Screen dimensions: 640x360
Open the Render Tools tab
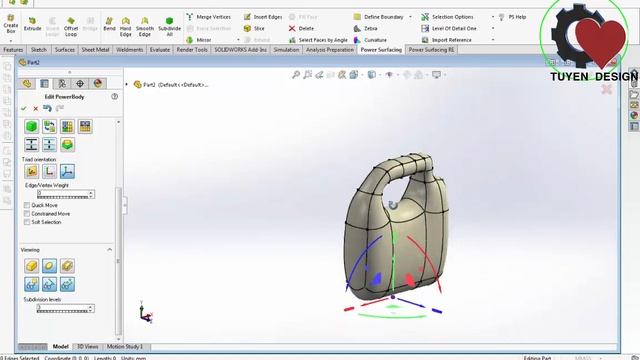[192, 50]
